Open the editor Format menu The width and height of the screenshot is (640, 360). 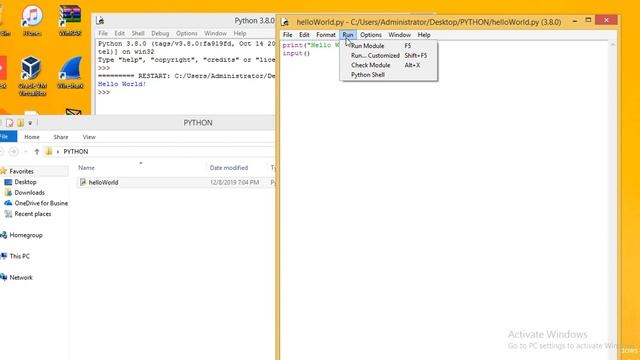(326, 35)
